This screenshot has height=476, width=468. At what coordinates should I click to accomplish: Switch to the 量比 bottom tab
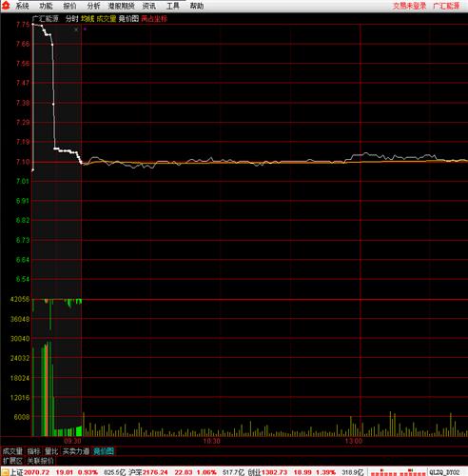pyautogui.click(x=51, y=451)
